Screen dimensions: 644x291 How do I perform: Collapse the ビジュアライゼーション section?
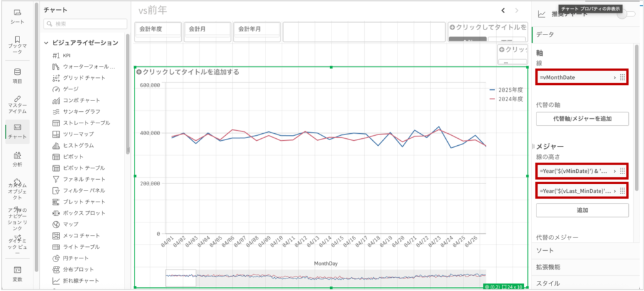coord(47,43)
